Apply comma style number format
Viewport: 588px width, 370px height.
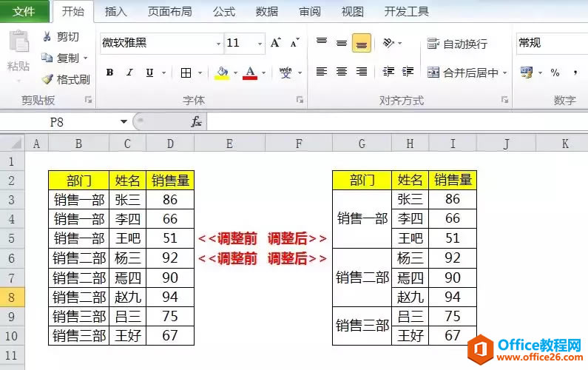tap(575, 73)
